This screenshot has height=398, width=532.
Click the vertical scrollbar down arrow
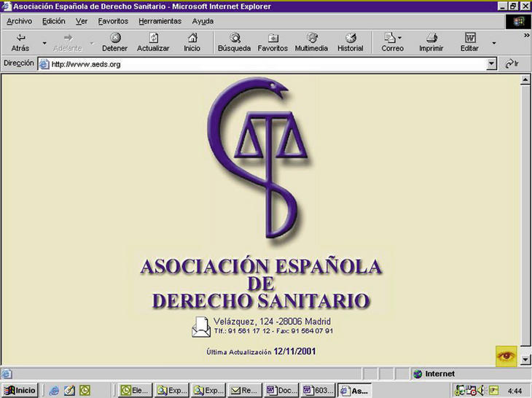[x=525, y=358]
